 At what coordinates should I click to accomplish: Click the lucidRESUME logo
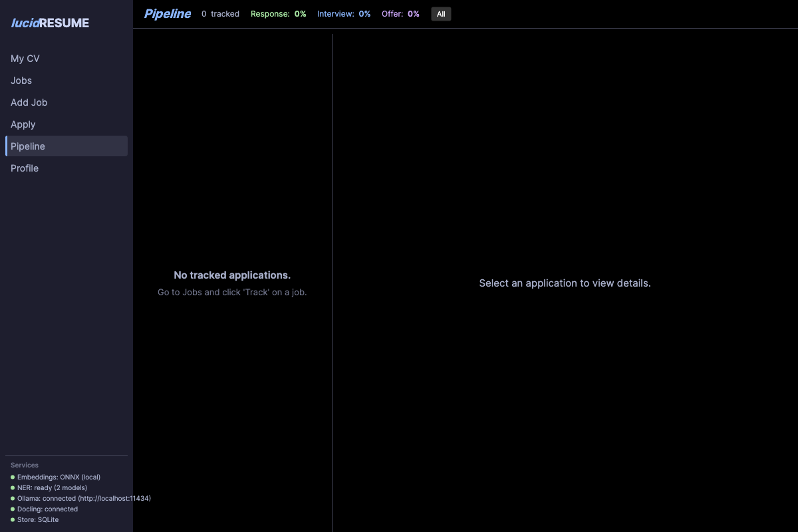[x=50, y=23]
